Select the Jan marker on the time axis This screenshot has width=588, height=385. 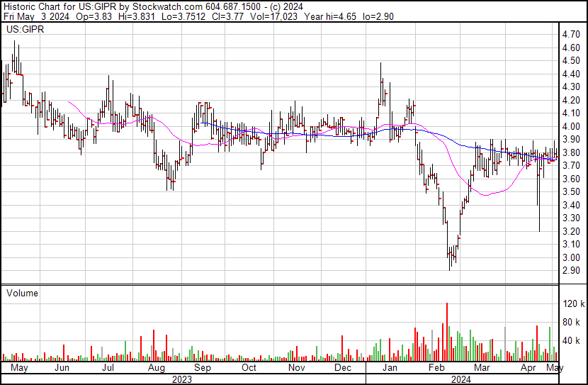(390, 369)
